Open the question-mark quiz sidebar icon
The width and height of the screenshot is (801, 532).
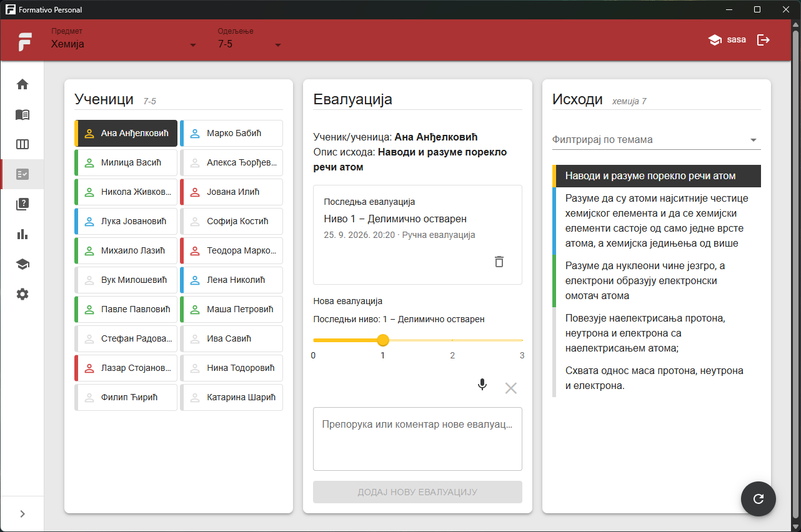click(22, 204)
